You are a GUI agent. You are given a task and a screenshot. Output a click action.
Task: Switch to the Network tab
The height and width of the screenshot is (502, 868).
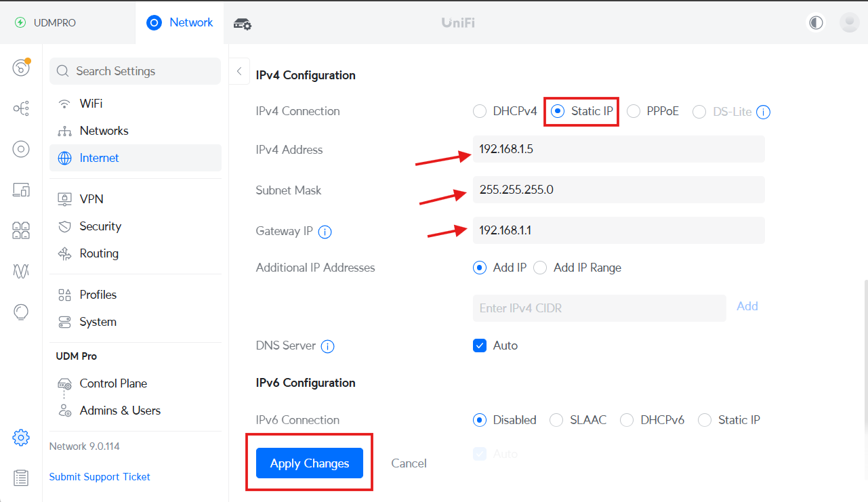point(180,22)
